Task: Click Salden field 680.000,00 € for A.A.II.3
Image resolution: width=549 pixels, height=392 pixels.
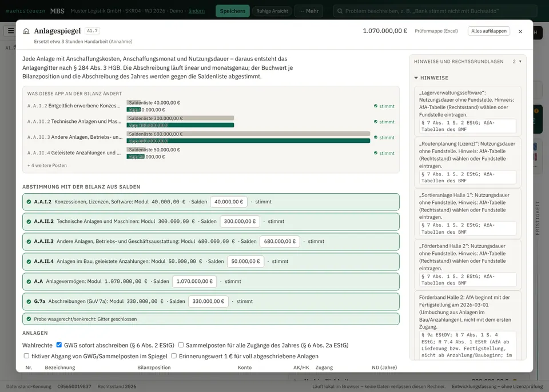Action: [280, 242]
